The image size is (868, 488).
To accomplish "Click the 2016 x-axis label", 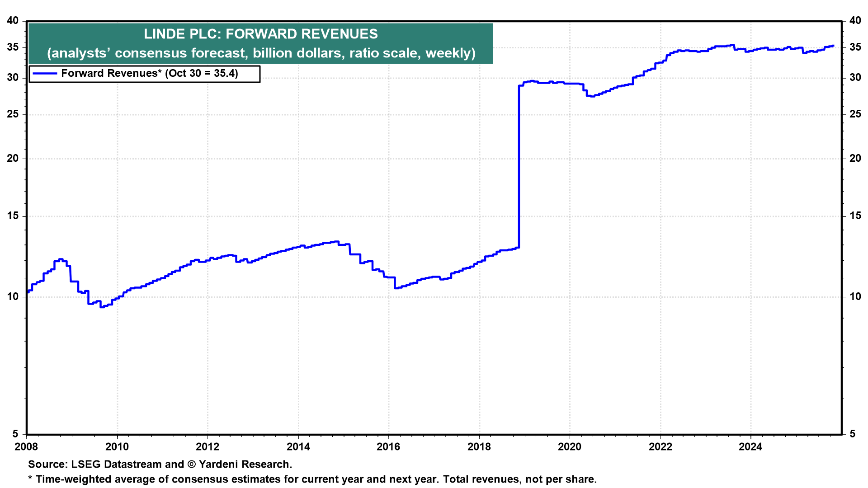I will (388, 447).
